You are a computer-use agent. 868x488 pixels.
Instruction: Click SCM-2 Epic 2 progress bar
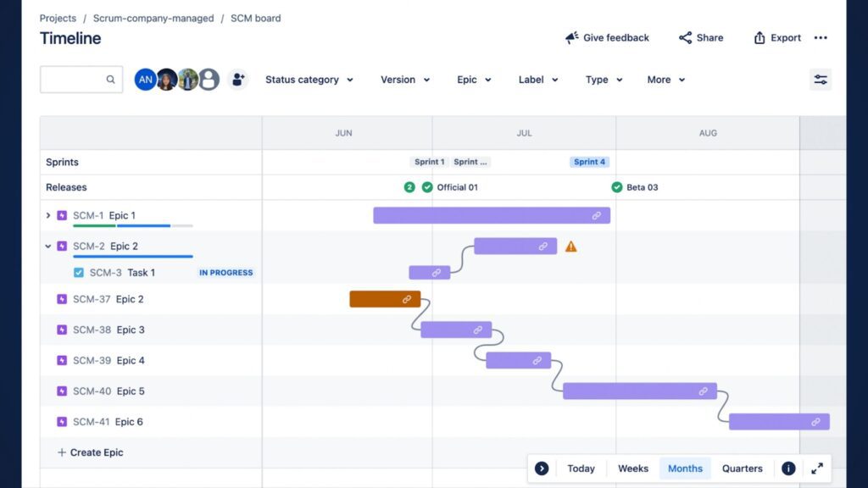click(x=133, y=256)
